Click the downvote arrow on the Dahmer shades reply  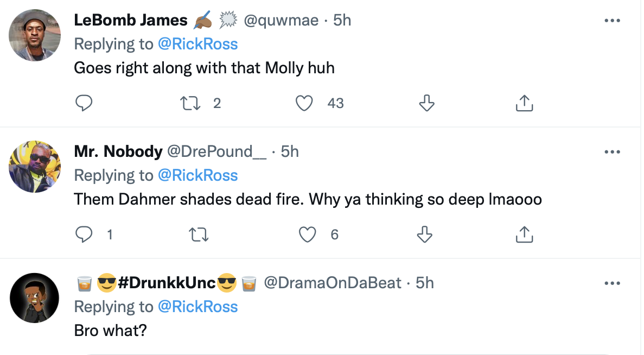point(425,234)
